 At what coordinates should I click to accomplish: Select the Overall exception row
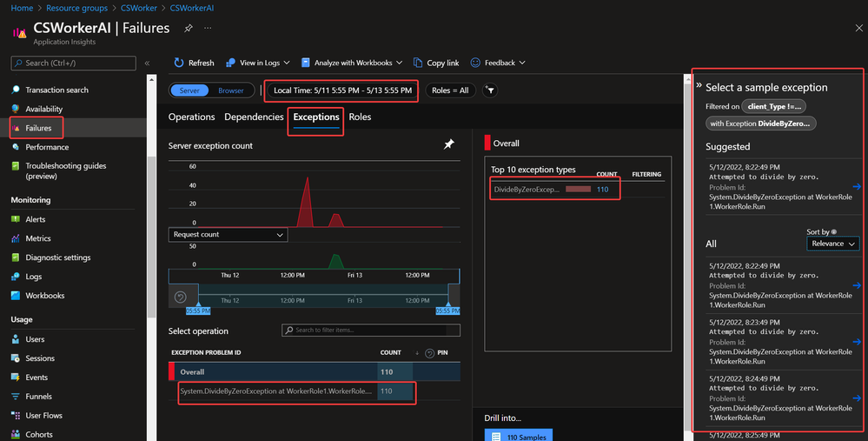(x=315, y=371)
